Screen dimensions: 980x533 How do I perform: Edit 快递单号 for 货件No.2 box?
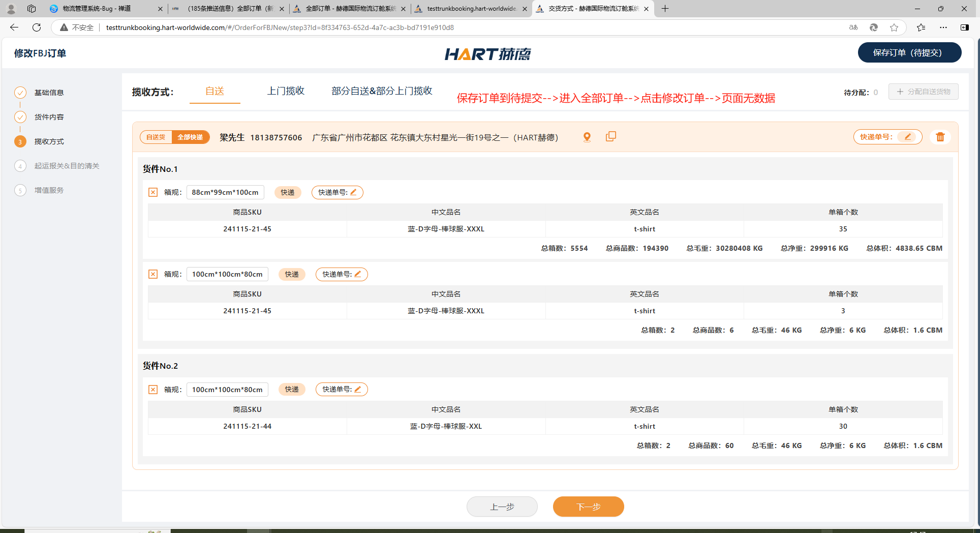pyautogui.click(x=357, y=389)
